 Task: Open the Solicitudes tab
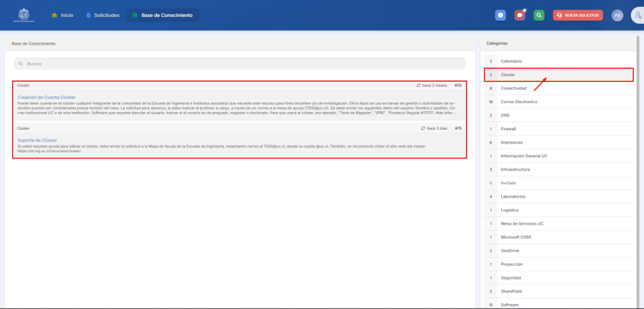click(x=102, y=15)
